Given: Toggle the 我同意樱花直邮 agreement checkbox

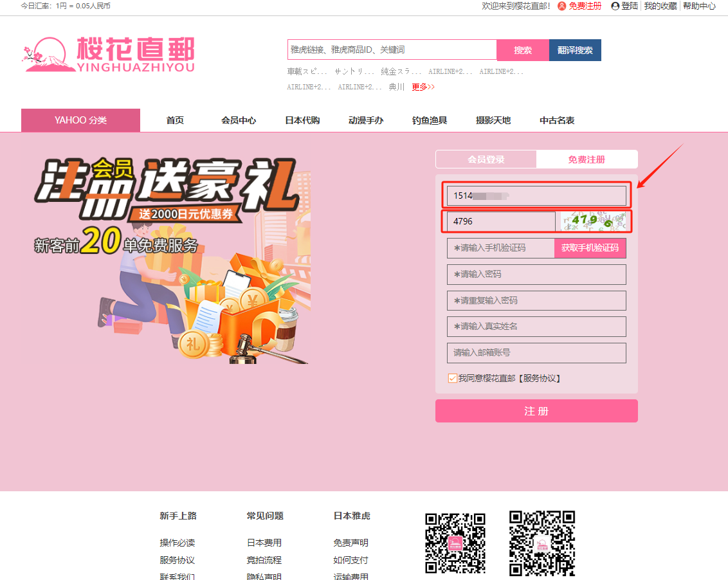Looking at the screenshot, I should point(453,378).
